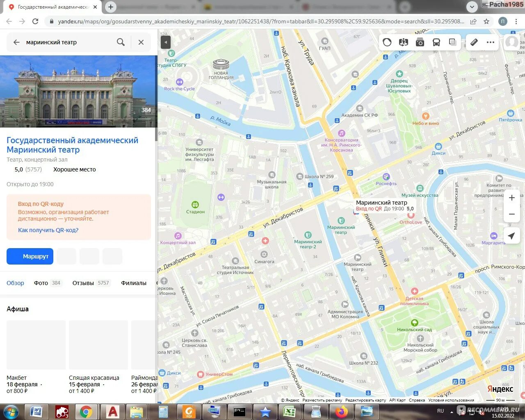Click the Небо и вино orange marker
This screenshot has width=525, height=420.
click(426, 116)
